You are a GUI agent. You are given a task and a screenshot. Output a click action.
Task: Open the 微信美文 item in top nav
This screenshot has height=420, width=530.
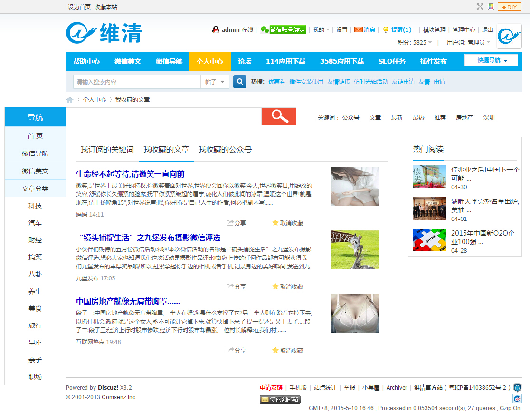pos(128,61)
